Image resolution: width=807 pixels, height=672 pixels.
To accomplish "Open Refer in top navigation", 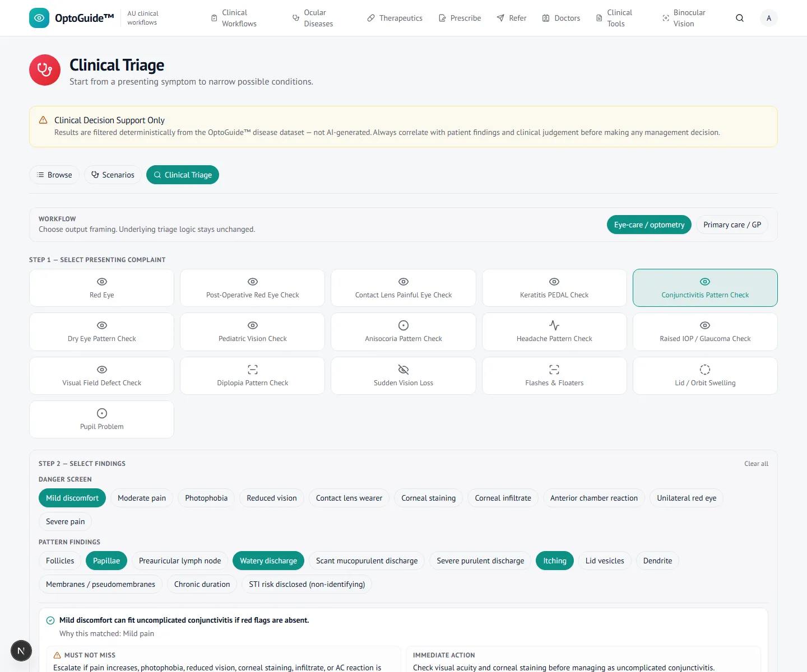I will [x=512, y=18].
